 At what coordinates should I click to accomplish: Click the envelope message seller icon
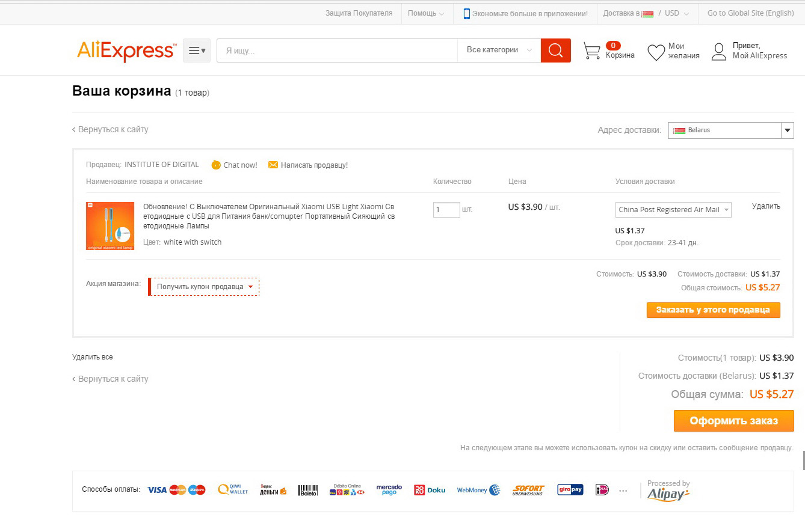click(x=273, y=165)
